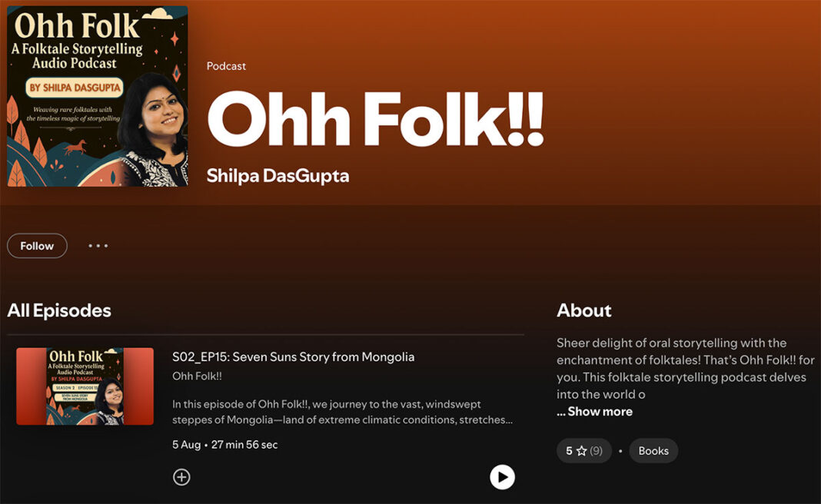Open the Books category tag

[653, 450]
